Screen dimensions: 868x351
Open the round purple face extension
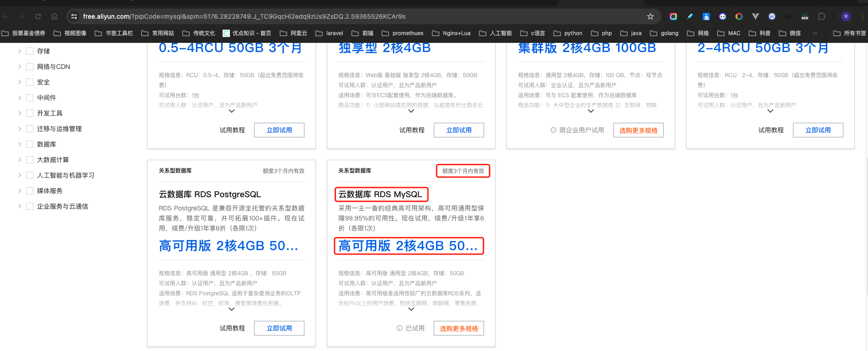click(723, 16)
